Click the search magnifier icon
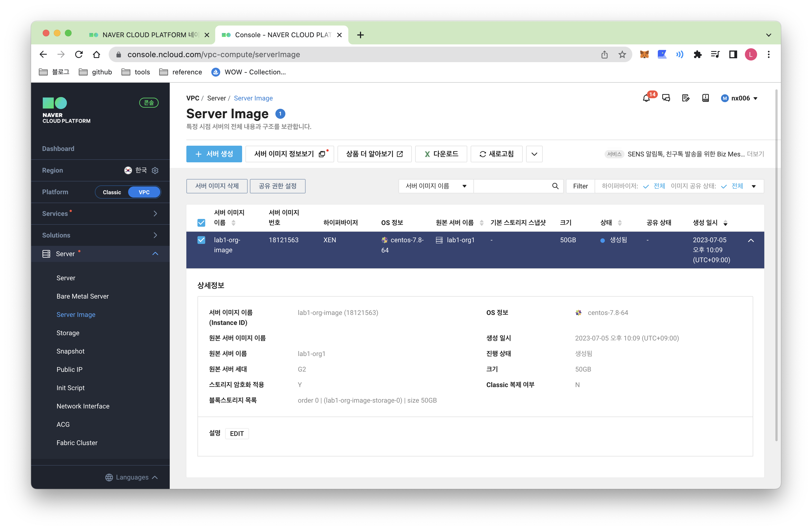The width and height of the screenshot is (812, 530). [555, 186]
